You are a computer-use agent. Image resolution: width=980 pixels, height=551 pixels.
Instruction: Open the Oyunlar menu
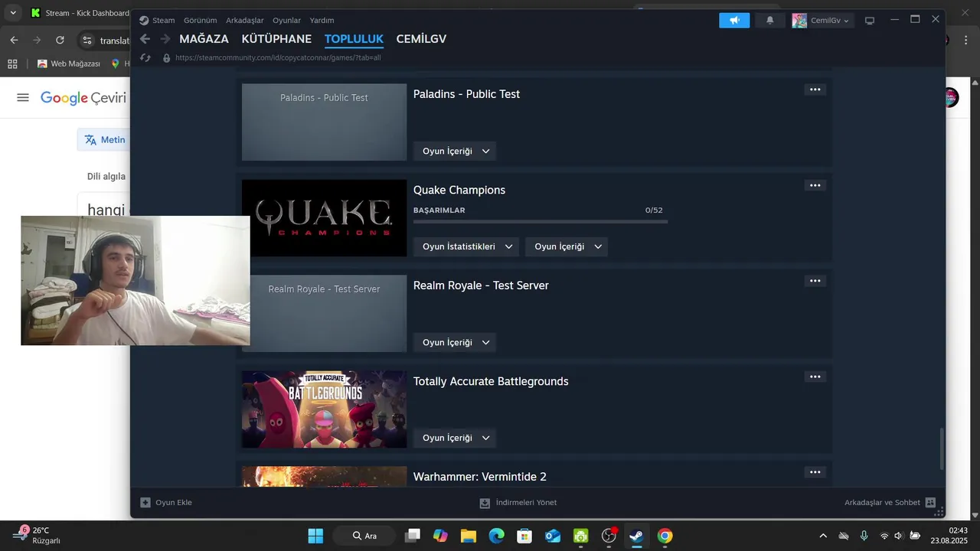pyautogui.click(x=287, y=21)
